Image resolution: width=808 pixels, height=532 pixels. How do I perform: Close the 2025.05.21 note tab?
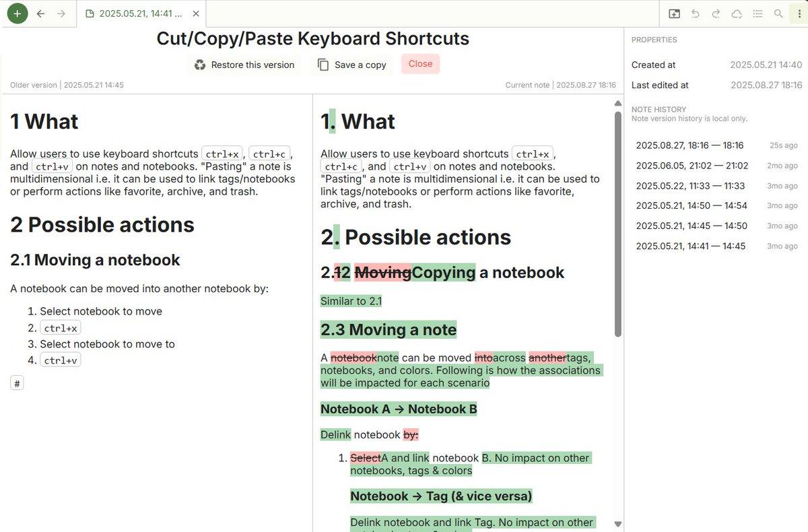[x=195, y=13]
